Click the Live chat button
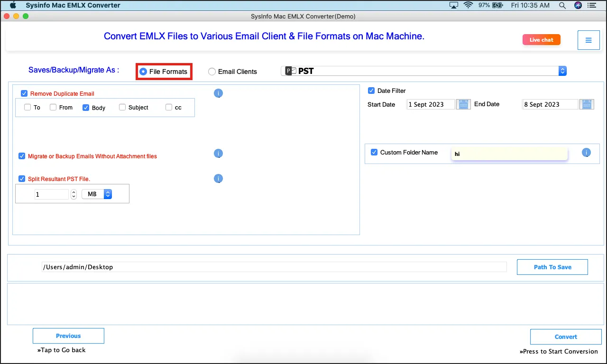Viewport: 607px width, 364px height. [542, 40]
